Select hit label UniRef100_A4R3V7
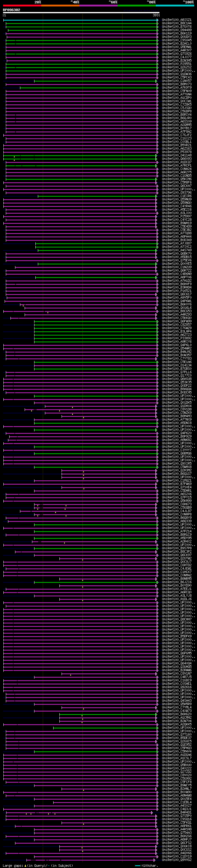The height and width of the screenshot is (868, 197). click(x=177, y=50)
